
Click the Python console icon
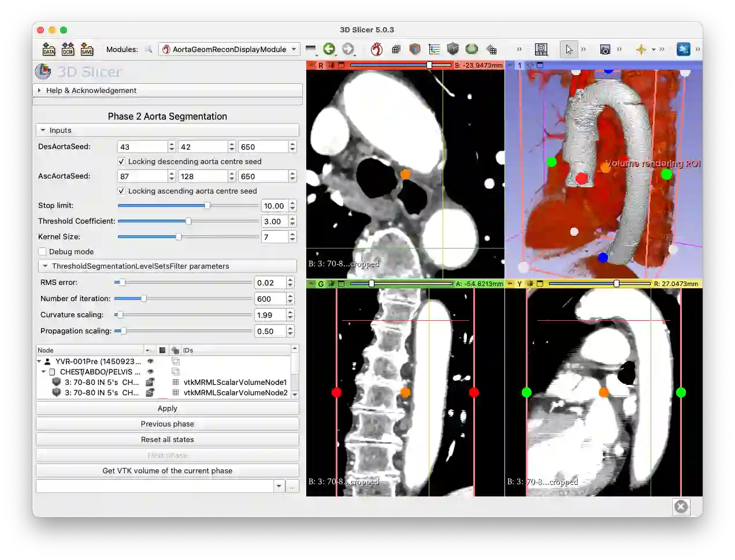point(684,49)
